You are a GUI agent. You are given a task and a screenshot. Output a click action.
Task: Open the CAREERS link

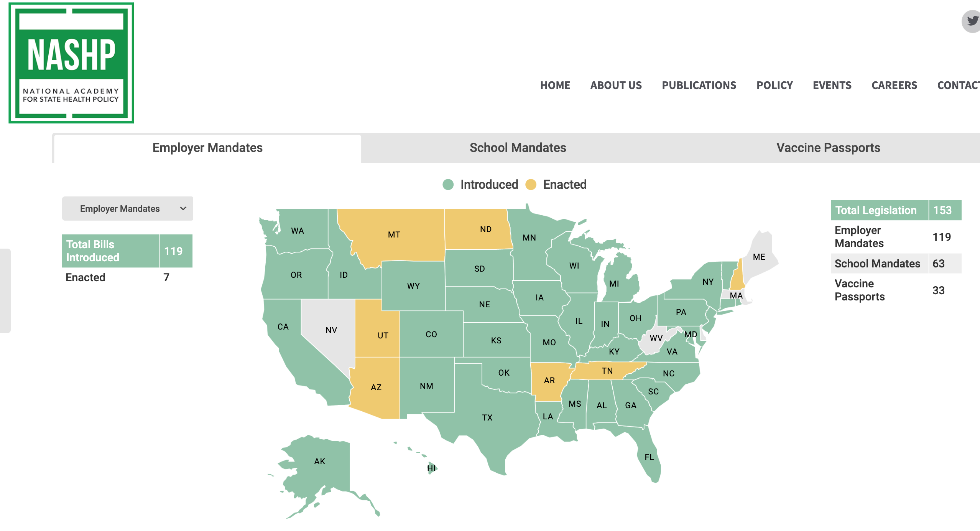(894, 85)
